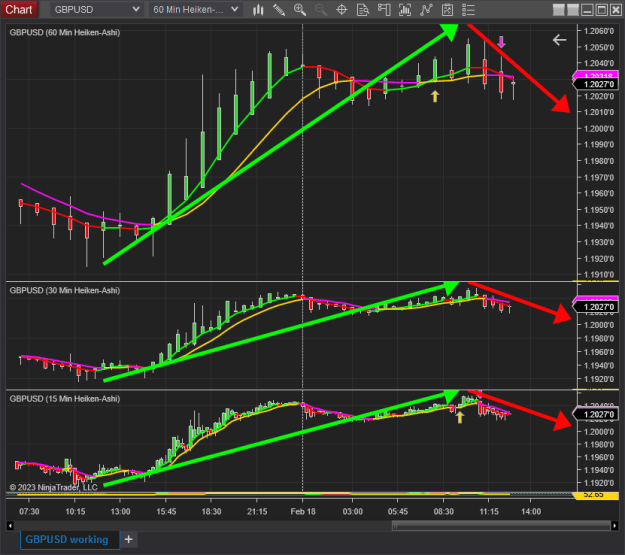Click the 1.2027'0 price marker in 30 Min panel

596,307
